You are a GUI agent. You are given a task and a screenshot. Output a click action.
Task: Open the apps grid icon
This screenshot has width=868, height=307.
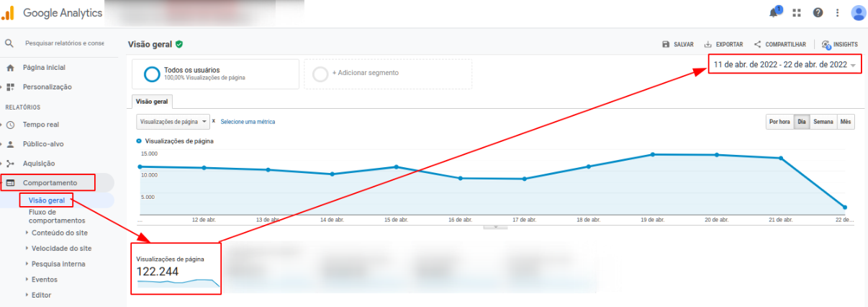[797, 13]
